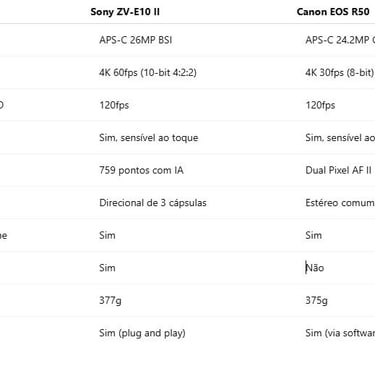The height and width of the screenshot is (366, 375).
Task: Click the Sim (via software) cell
Action: pos(340,333)
